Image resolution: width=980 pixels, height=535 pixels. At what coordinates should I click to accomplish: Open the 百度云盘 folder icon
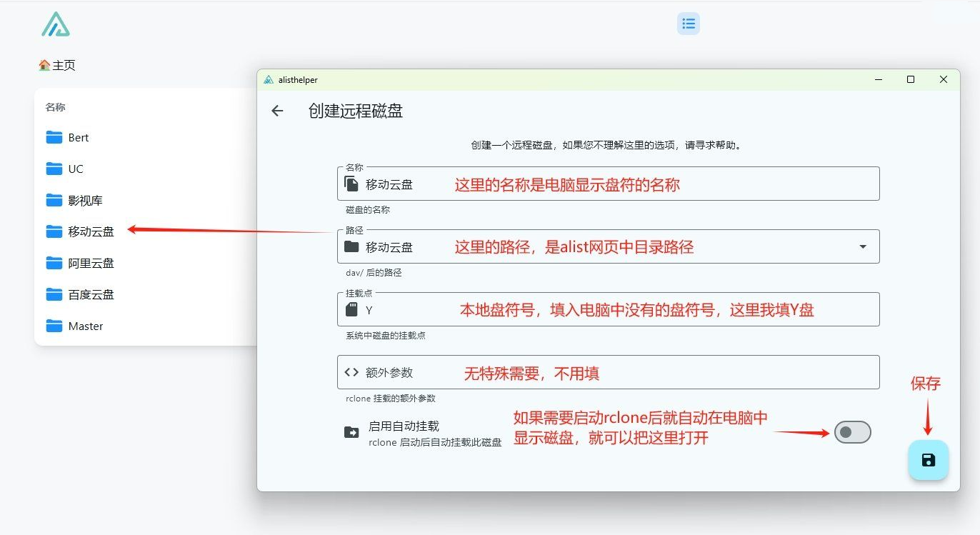[x=54, y=294]
